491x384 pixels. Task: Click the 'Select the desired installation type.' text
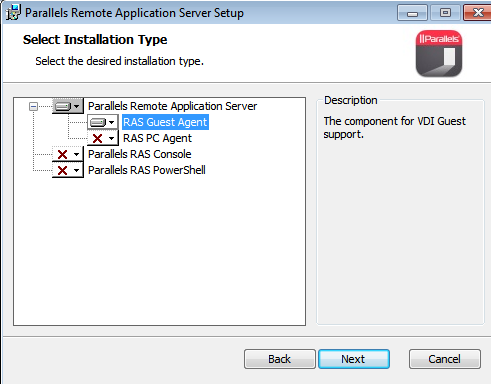[119, 61]
